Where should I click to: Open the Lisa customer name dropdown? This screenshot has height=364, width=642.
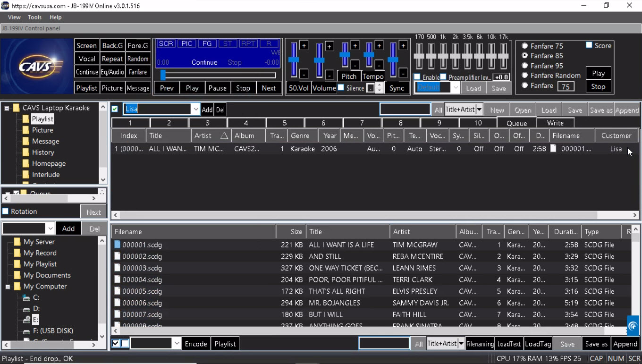(x=195, y=109)
